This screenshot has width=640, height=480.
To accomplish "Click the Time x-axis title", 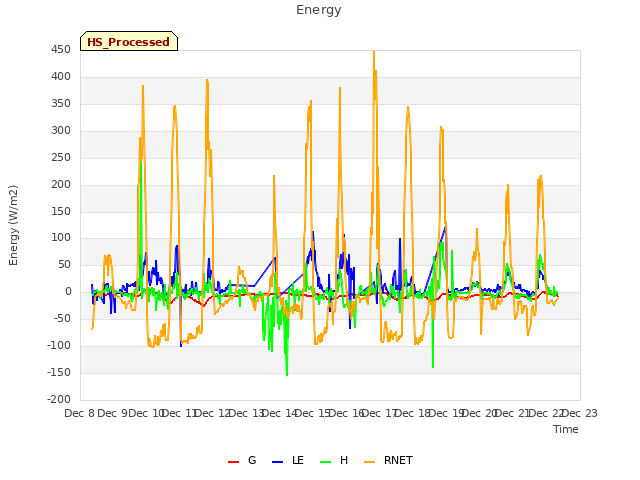I will (566, 429).
